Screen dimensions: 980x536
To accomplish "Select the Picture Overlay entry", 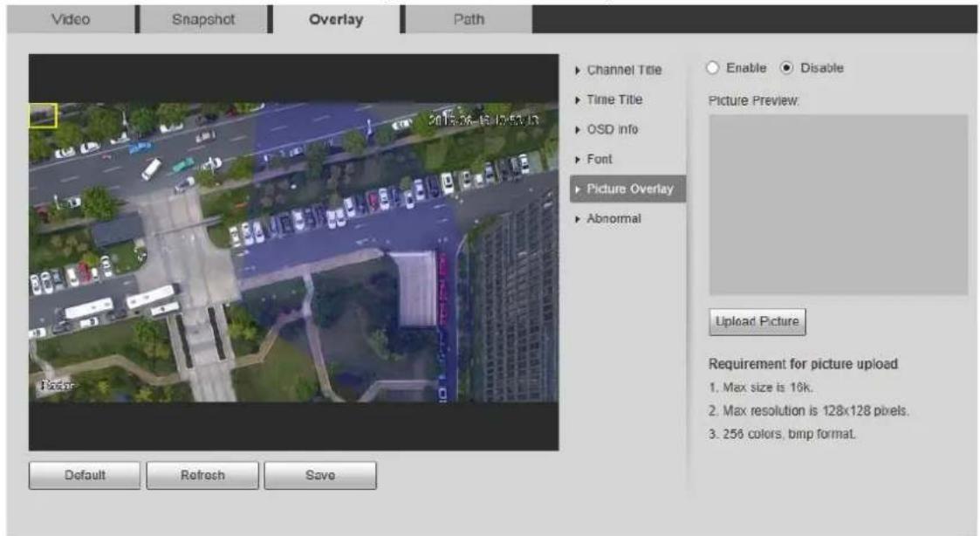I will (627, 189).
